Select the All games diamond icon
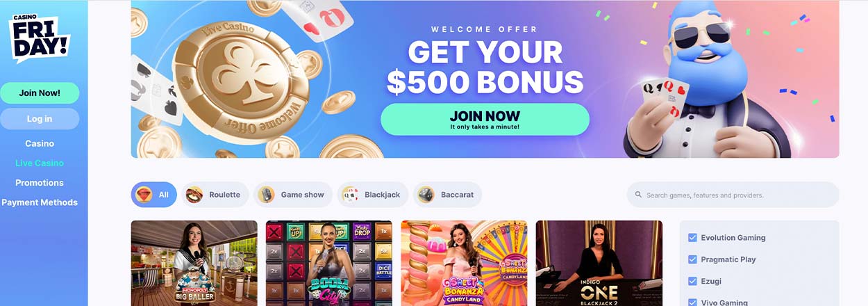 (144, 195)
